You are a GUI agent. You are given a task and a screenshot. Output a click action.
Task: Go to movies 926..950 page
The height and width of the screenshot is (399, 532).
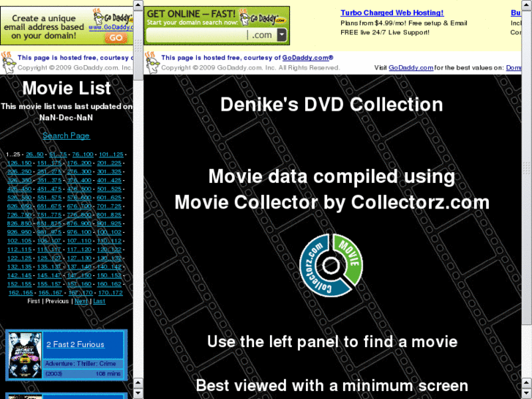coord(19,232)
